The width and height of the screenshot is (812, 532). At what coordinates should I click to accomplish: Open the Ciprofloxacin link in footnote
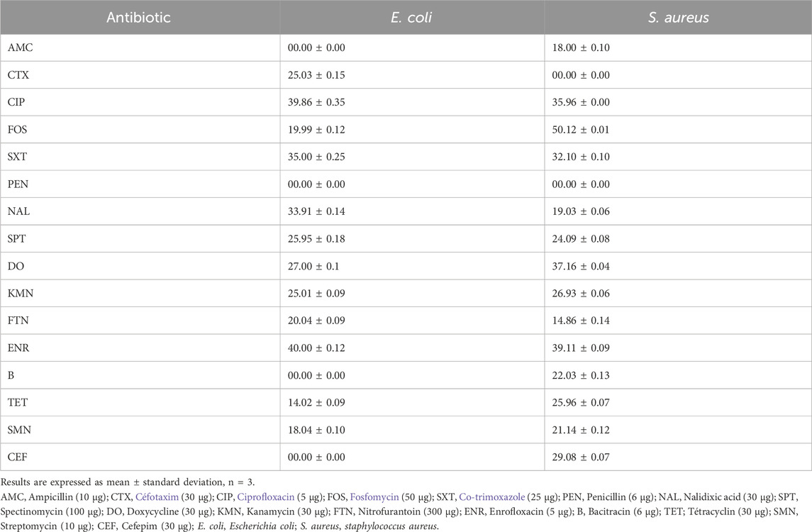[x=266, y=497]
